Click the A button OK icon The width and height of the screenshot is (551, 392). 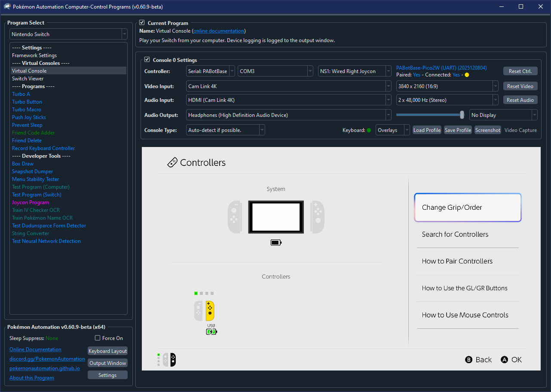click(x=505, y=360)
